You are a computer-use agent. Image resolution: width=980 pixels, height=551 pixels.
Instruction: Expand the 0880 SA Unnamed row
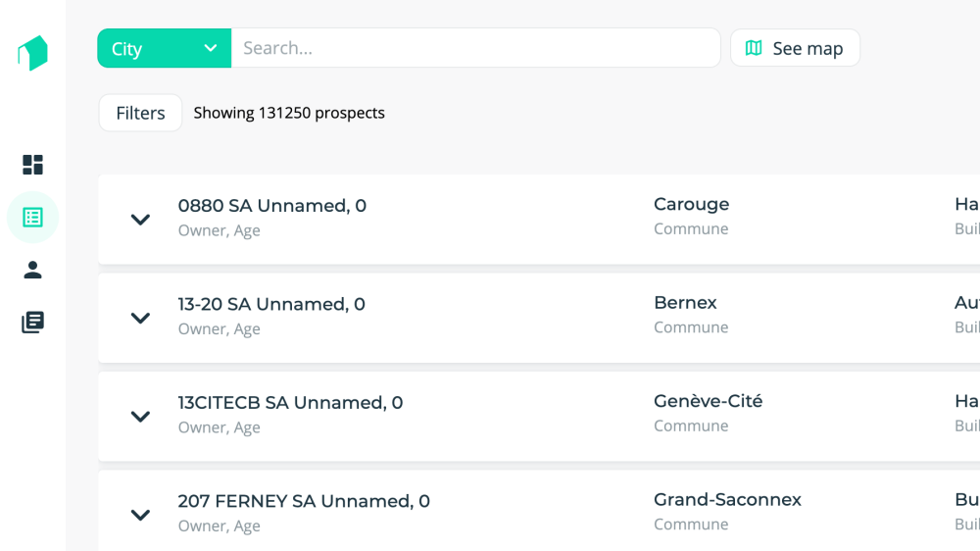point(140,220)
